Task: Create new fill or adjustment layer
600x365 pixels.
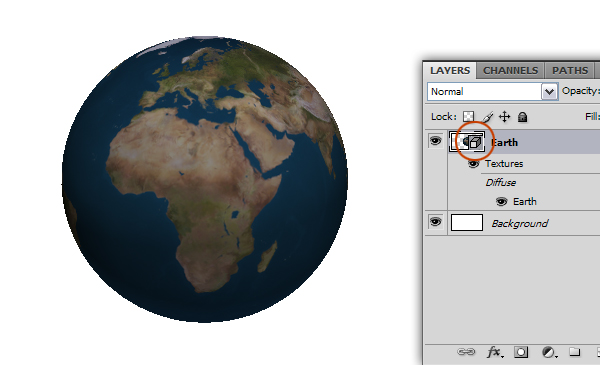Action: (x=548, y=352)
